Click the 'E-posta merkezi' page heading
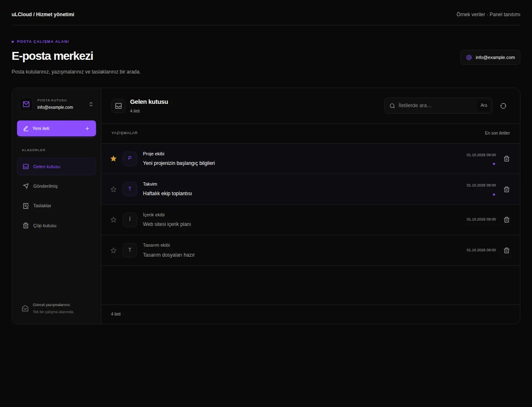Screen dimensions: 532x407 click(x=52, y=56)
